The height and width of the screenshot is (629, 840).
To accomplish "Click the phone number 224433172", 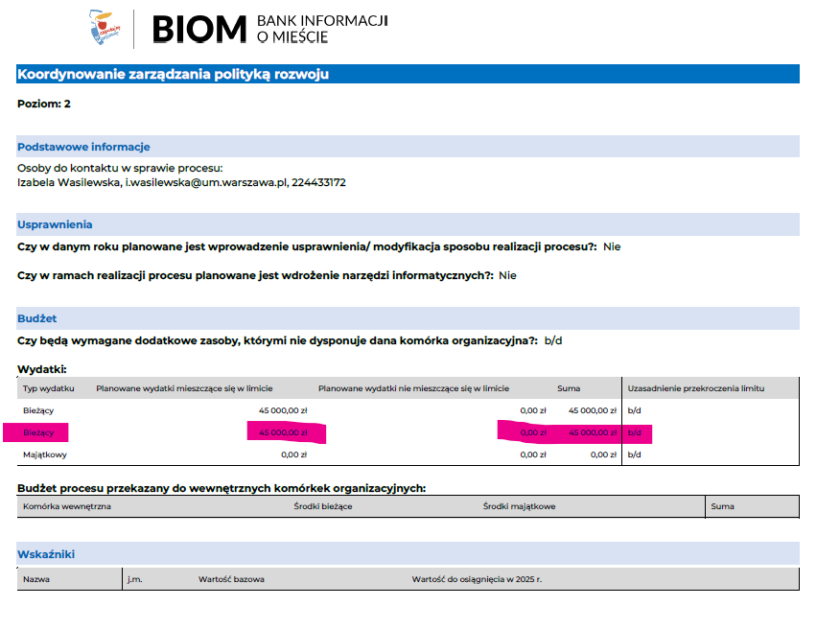I will (x=318, y=182).
